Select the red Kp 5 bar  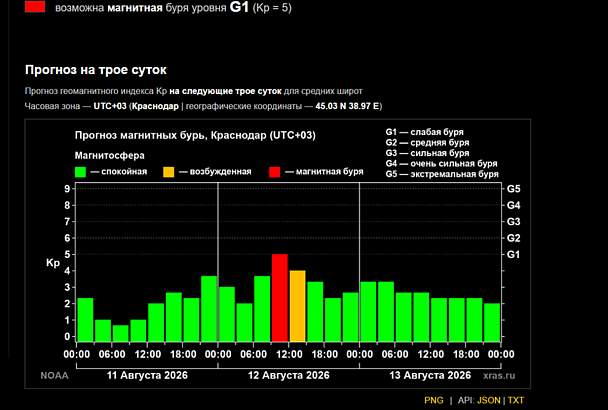click(280, 298)
